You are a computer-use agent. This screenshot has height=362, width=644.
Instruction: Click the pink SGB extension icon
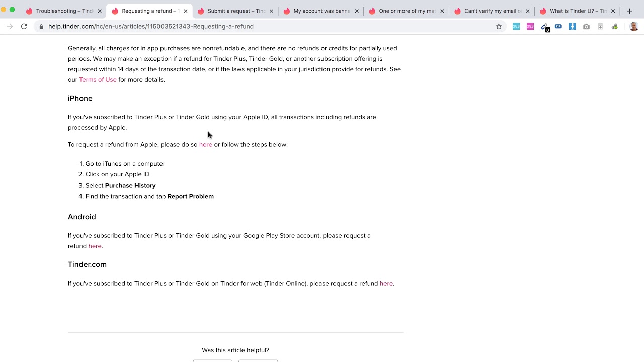(x=530, y=26)
